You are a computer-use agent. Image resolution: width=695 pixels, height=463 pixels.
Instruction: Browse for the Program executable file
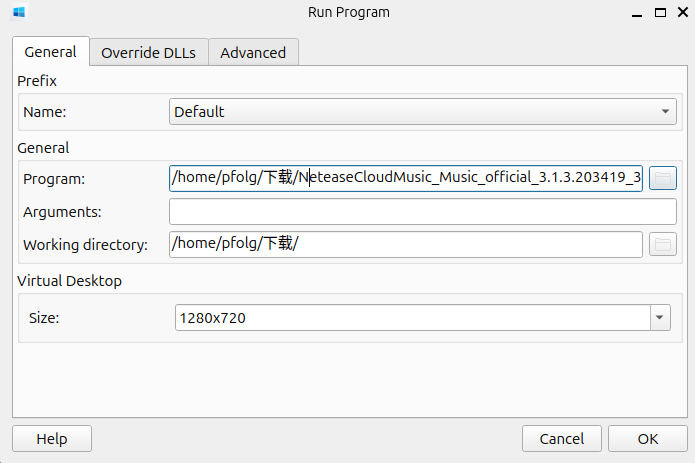click(663, 178)
